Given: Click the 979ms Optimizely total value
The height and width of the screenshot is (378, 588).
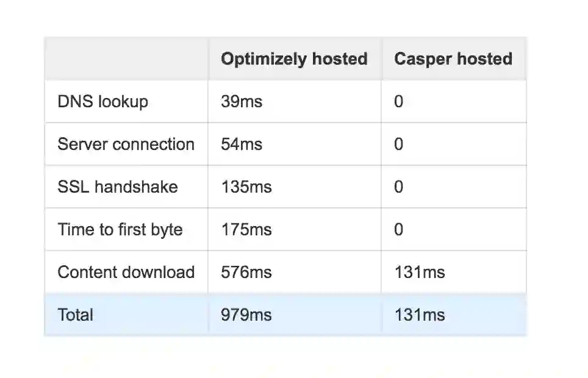Looking at the screenshot, I should tap(246, 315).
